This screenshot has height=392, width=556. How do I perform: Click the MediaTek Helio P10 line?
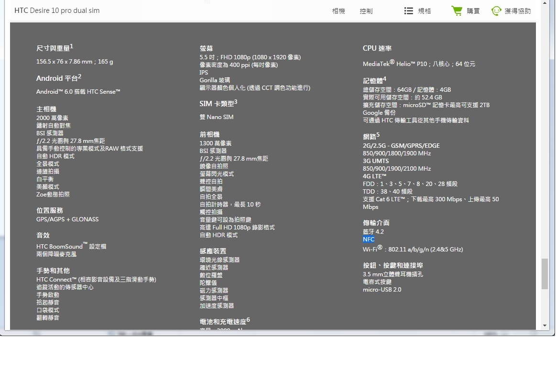pyautogui.click(x=419, y=64)
